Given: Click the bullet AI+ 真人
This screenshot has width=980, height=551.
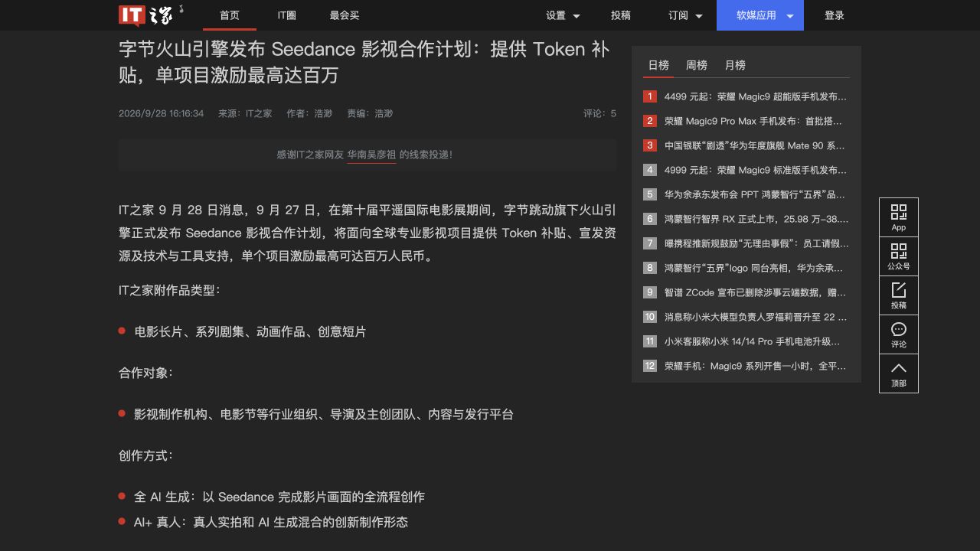Looking at the screenshot, I should 271,522.
